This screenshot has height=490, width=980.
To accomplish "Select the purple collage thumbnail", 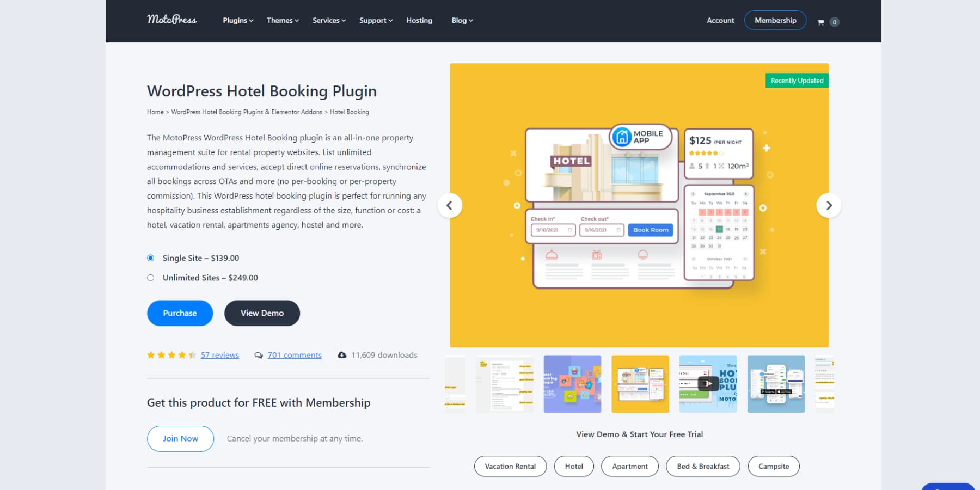I will 572,384.
